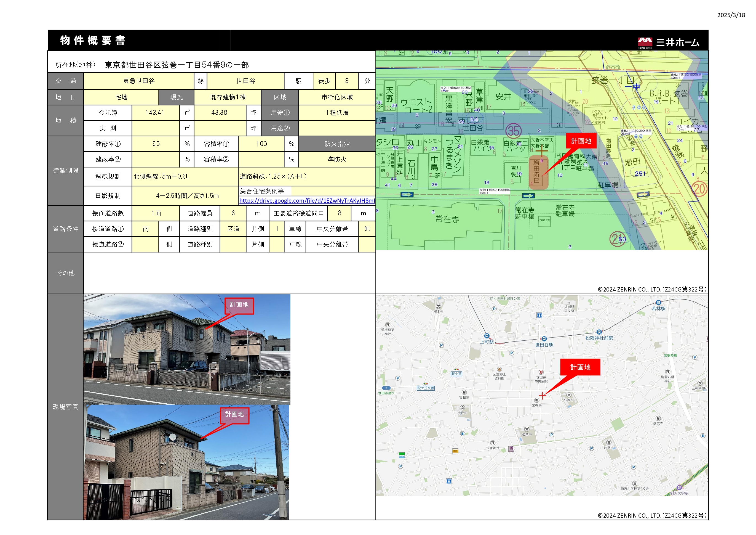
Task: Select the 道路斜線:1.25×(A+L) text
Action: point(273,176)
